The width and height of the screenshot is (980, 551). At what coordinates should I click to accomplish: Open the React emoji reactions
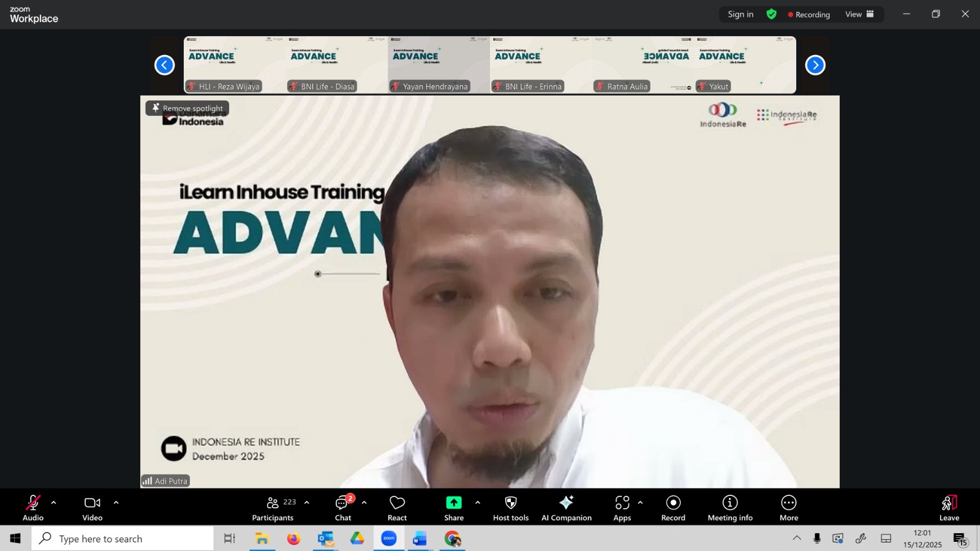point(397,508)
